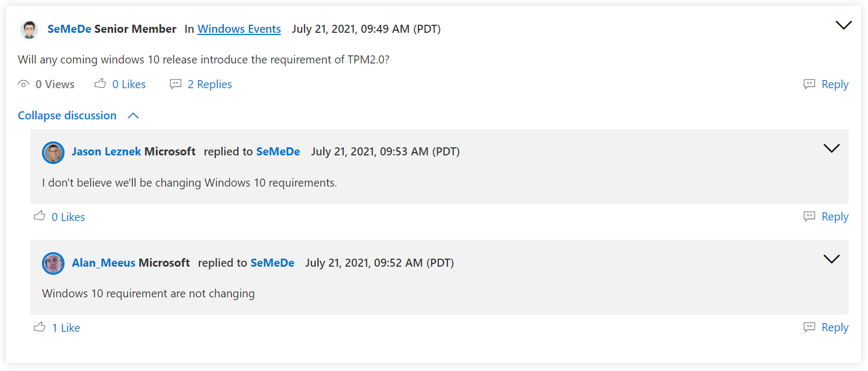
Task: Open SeMeDe's profile from post header
Action: (69, 29)
